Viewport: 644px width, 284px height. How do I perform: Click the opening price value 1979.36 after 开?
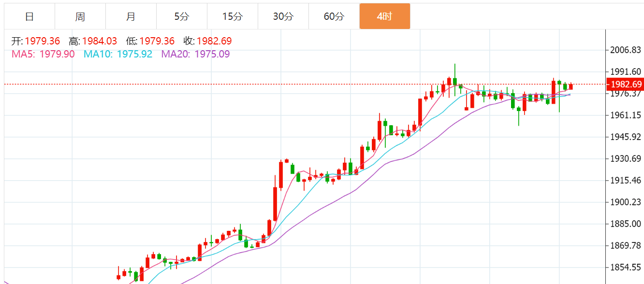43,42
